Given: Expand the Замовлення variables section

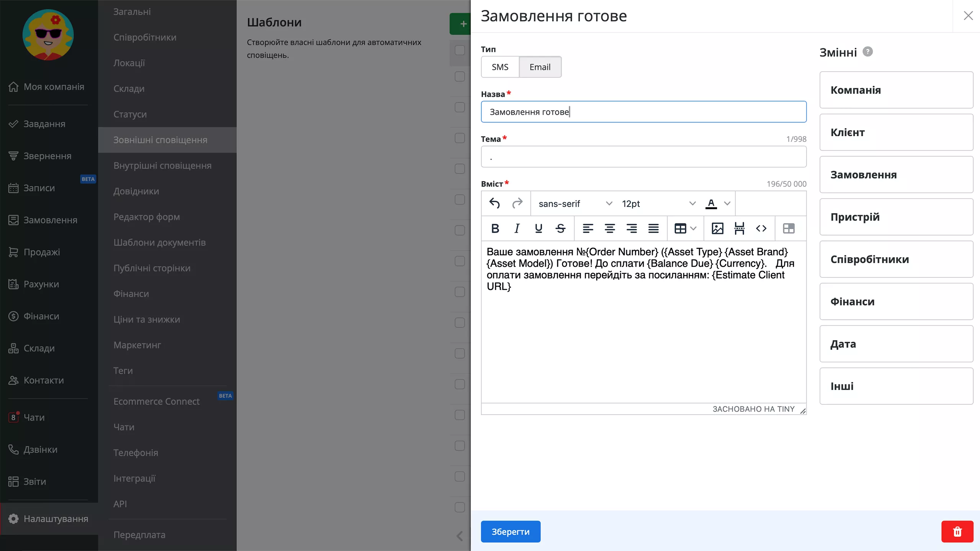Looking at the screenshot, I should coord(896,175).
